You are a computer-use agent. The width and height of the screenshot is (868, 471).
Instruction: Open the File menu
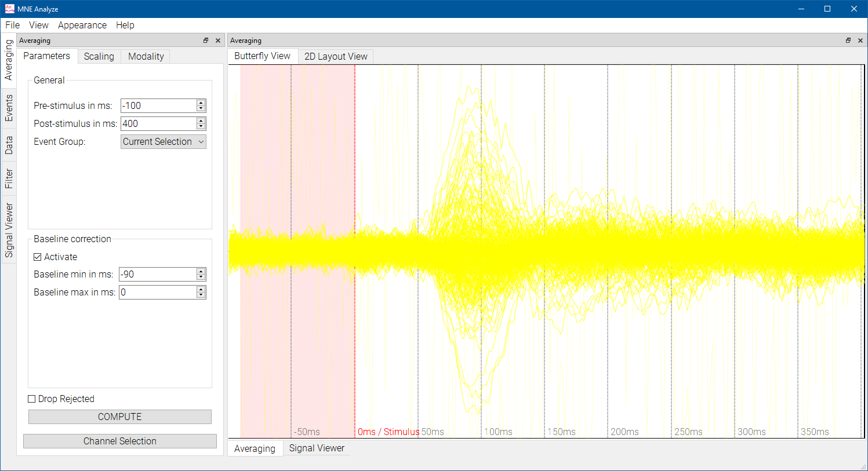coord(12,25)
